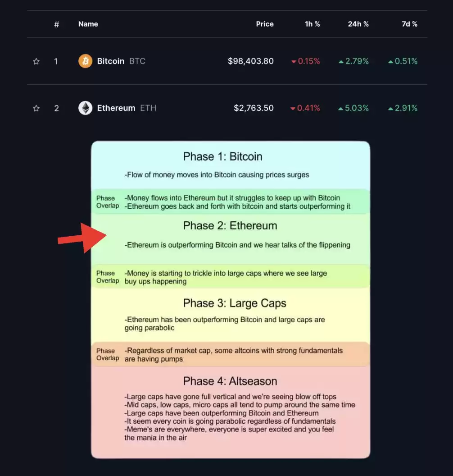Click Bitcoin's green 7d up-triangle indicator

(390, 62)
